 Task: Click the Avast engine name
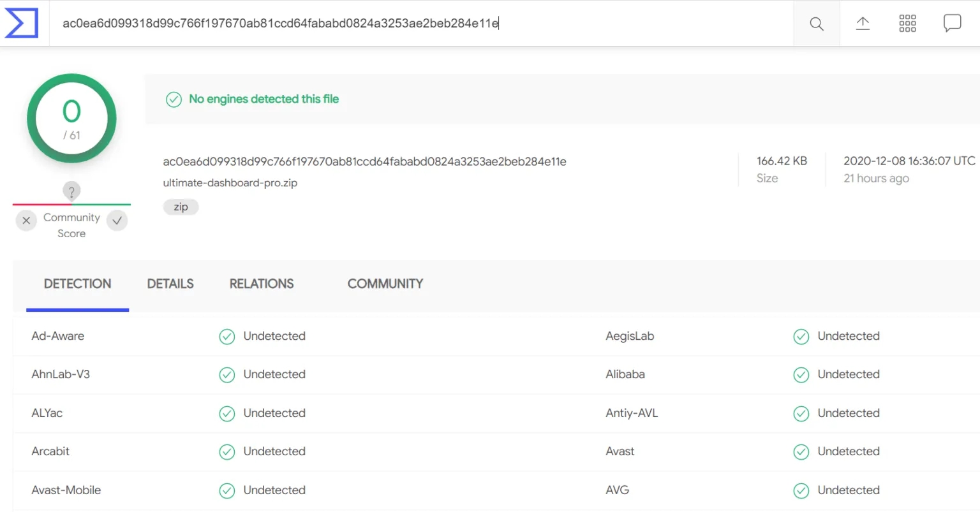tap(620, 451)
